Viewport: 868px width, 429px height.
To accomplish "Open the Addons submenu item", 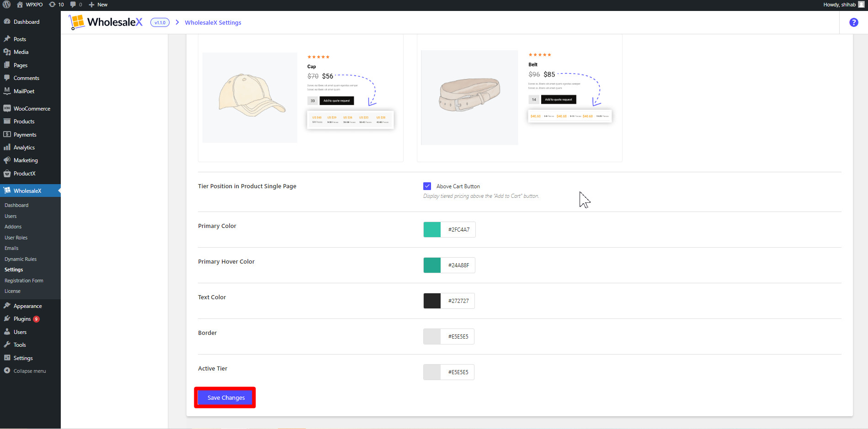I will click(13, 227).
